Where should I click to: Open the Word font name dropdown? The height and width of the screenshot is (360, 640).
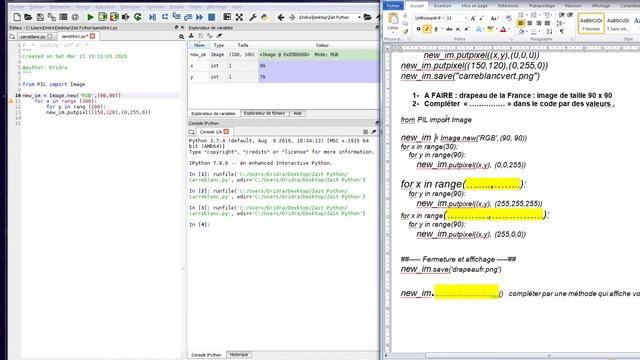(443, 18)
